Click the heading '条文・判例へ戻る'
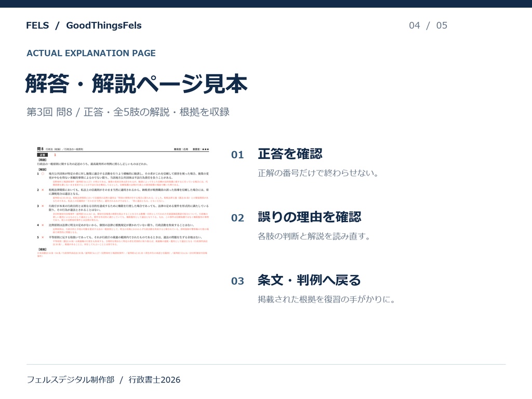 309,280
